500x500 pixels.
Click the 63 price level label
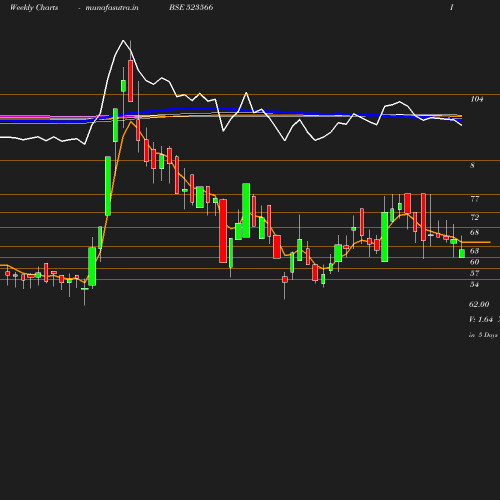point(475,251)
